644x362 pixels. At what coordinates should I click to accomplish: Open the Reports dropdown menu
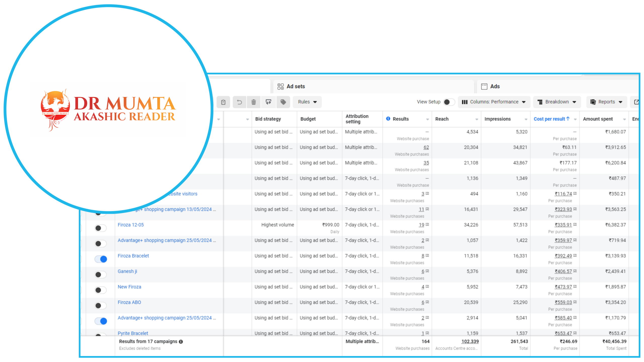606,102
